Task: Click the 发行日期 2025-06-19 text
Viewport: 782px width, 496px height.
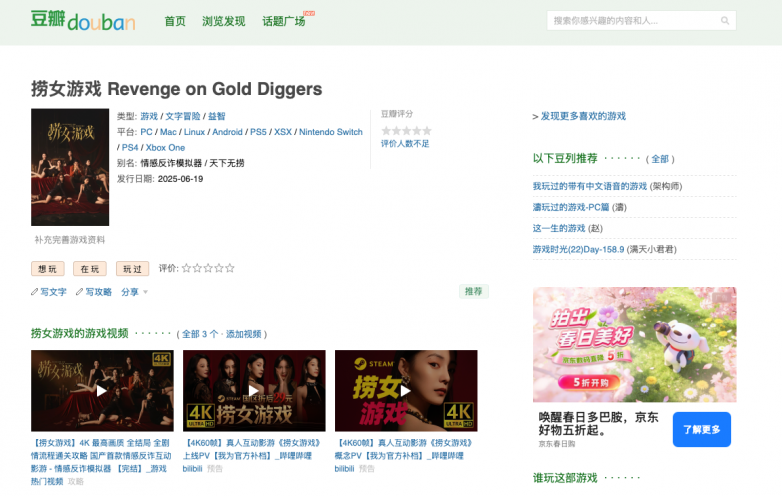Action: tap(160, 179)
